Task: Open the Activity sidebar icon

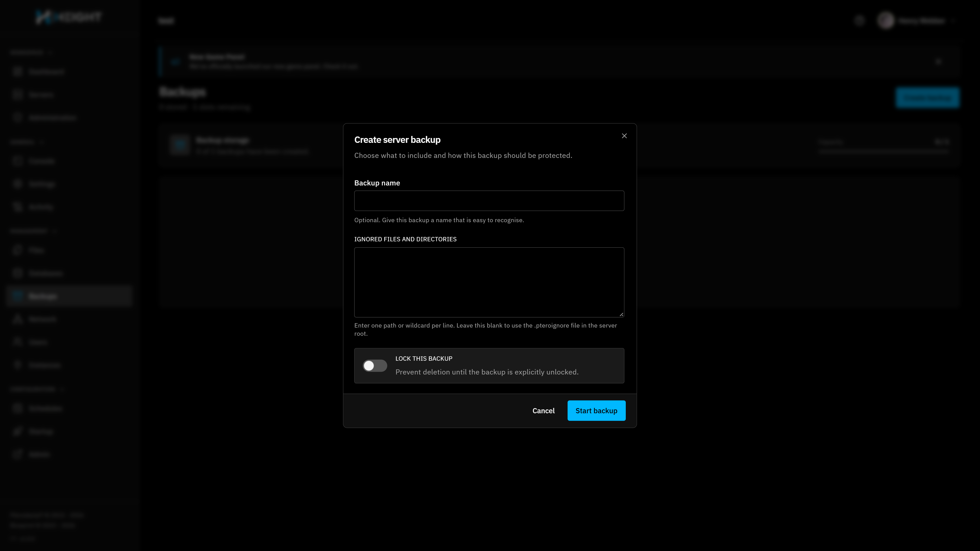Action: tap(18, 207)
